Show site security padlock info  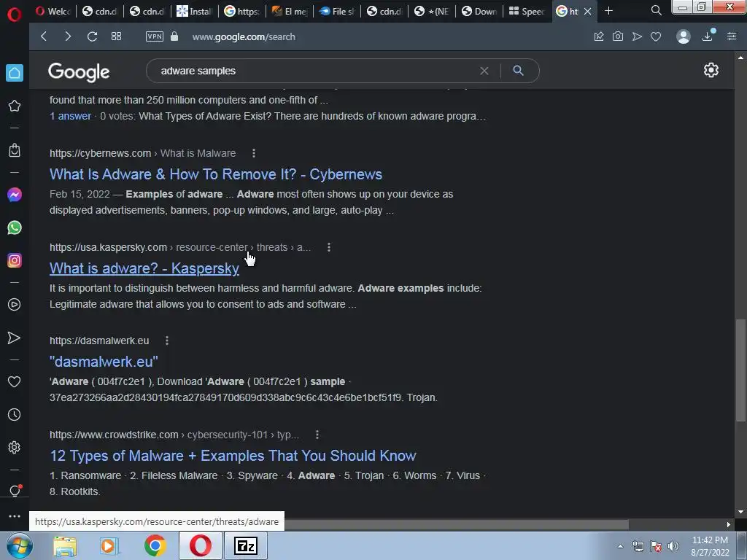pyautogui.click(x=174, y=36)
